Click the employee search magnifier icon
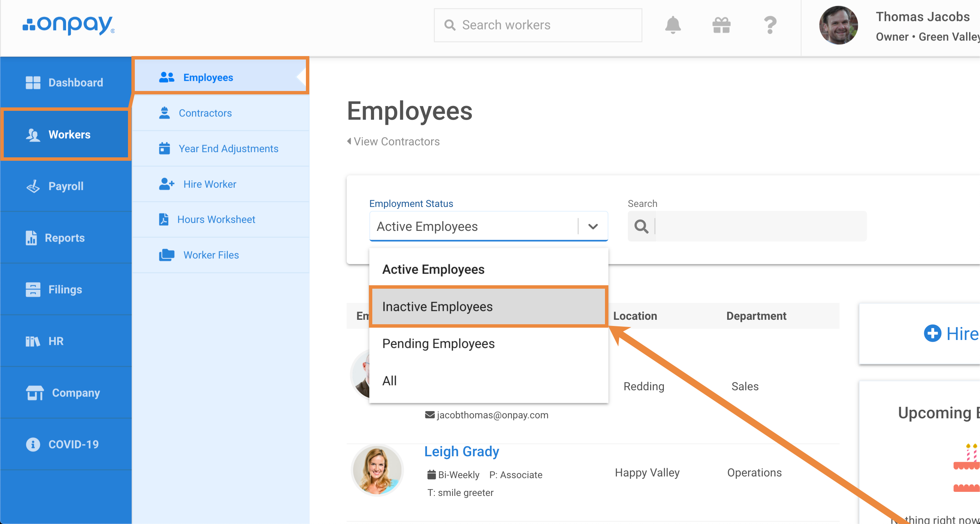 641,227
